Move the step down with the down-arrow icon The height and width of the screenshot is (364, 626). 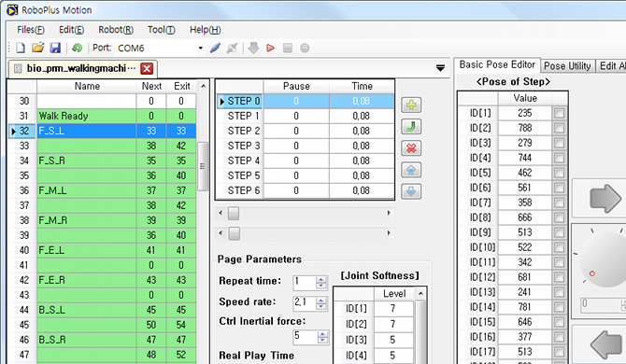tap(411, 191)
